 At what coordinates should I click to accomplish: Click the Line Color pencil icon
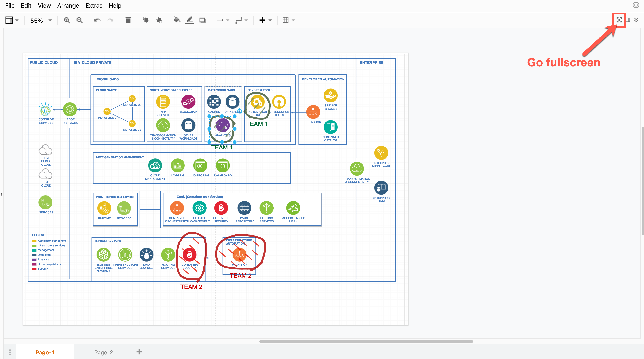(189, 20)
